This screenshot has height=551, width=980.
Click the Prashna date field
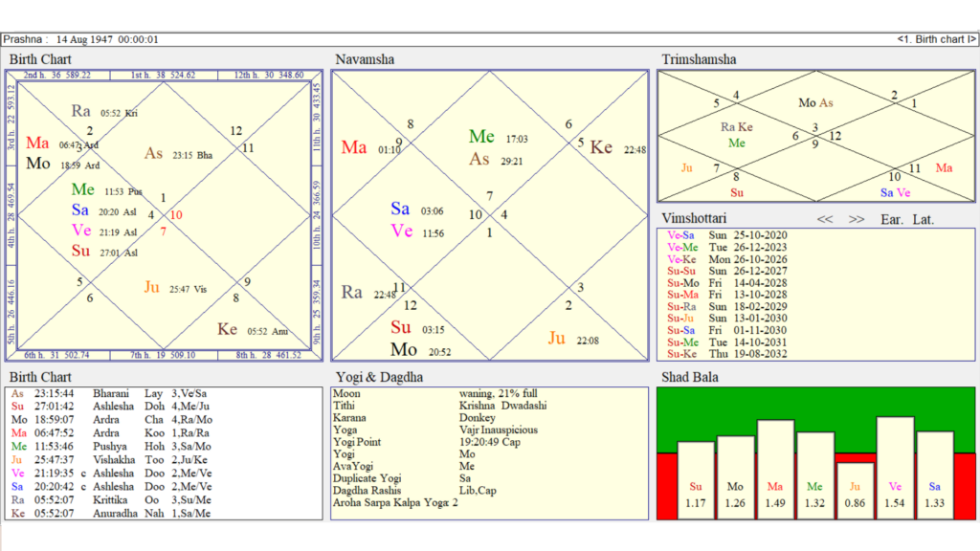coord(107,39)
